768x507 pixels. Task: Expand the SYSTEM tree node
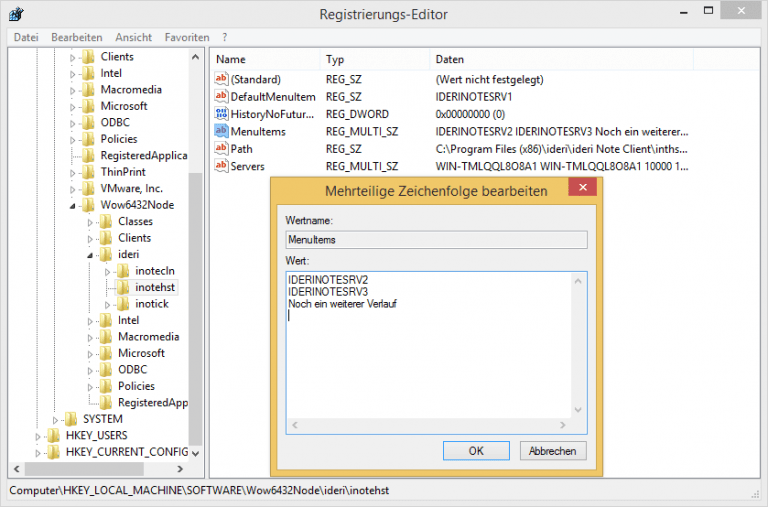55,420
